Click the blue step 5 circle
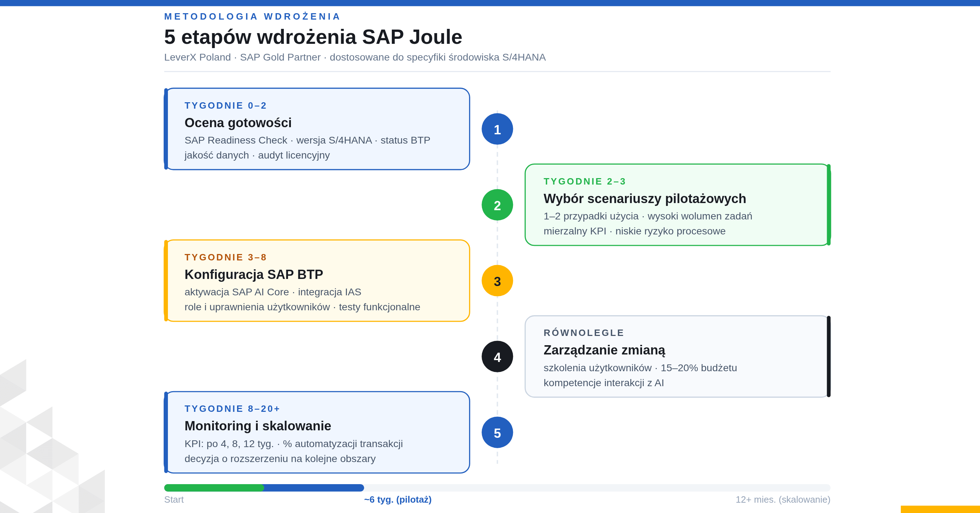Image resolution: width=980 pixels, height=513 pixels. click(497, 433)
